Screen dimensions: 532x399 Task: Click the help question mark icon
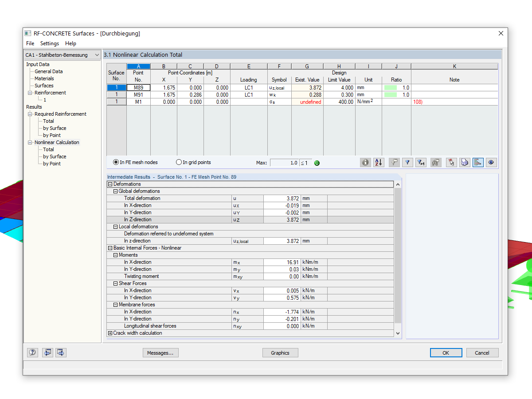click(x=32, y=352)
